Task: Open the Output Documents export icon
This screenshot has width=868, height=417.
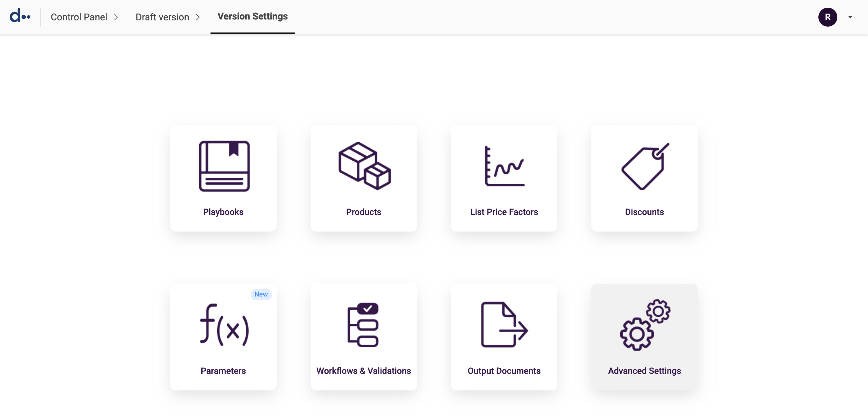Action: coord(504,325)
